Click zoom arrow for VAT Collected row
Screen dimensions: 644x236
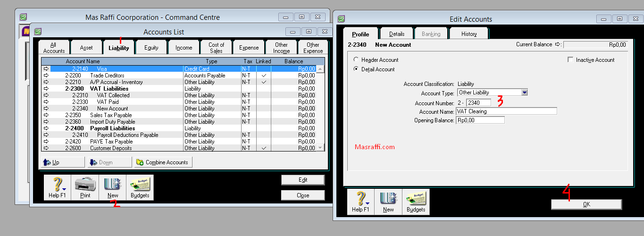tap(46, 95)
